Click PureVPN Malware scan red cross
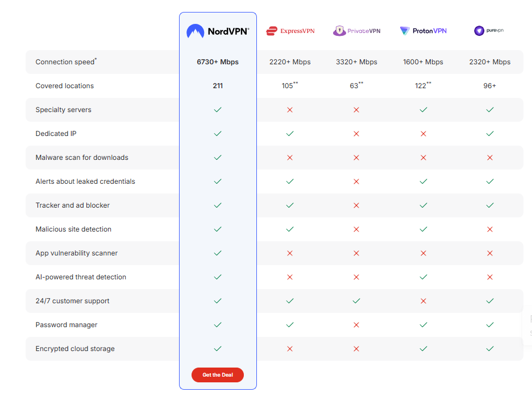Screen dimensions: 532x396 click(490, 158)
